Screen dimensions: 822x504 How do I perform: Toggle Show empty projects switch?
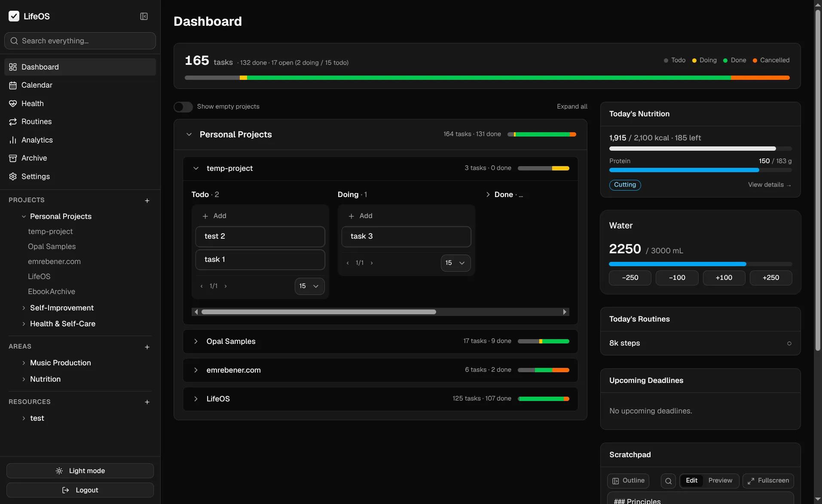click(x=183, y=107)
